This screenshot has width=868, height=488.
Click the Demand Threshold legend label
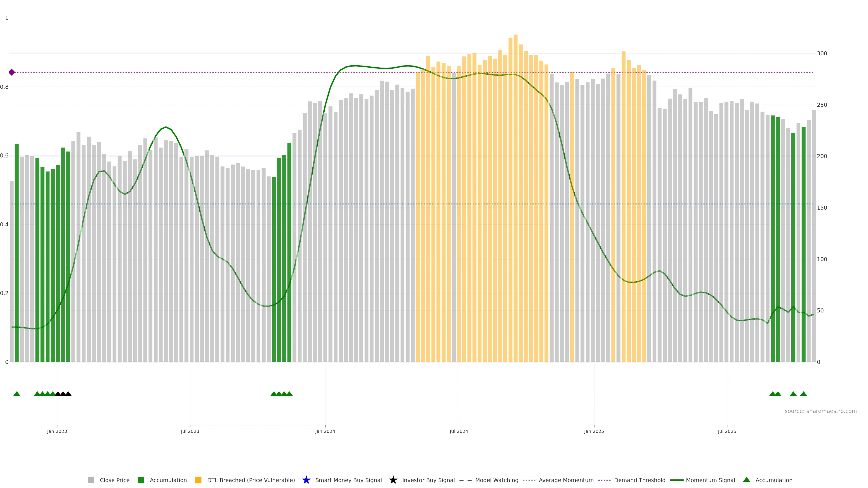639,480
